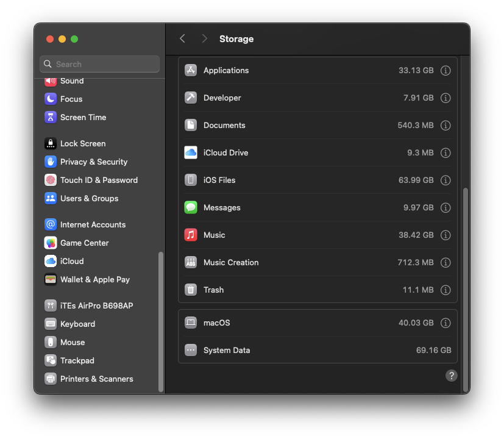Select iTEs AirPro B698AP device
This screenshot has height=439, width=504.
click(x=96, y=306)
